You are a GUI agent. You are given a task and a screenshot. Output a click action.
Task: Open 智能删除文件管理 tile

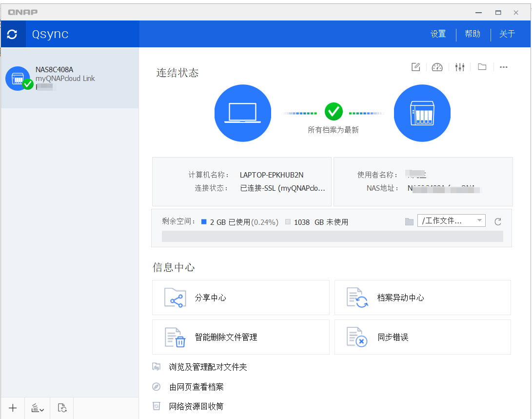pos(241,337)
